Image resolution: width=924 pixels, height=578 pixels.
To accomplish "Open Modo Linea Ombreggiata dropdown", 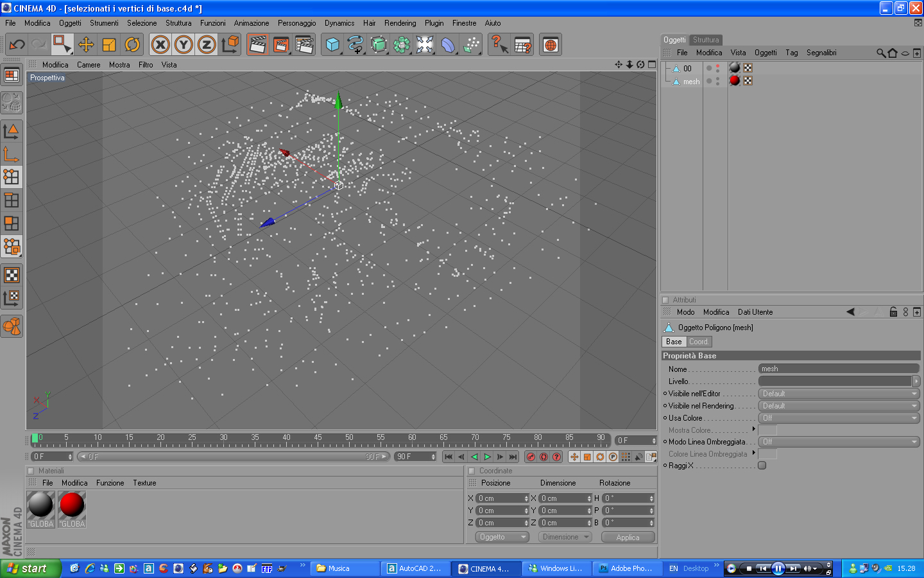I will click(839, 442).
